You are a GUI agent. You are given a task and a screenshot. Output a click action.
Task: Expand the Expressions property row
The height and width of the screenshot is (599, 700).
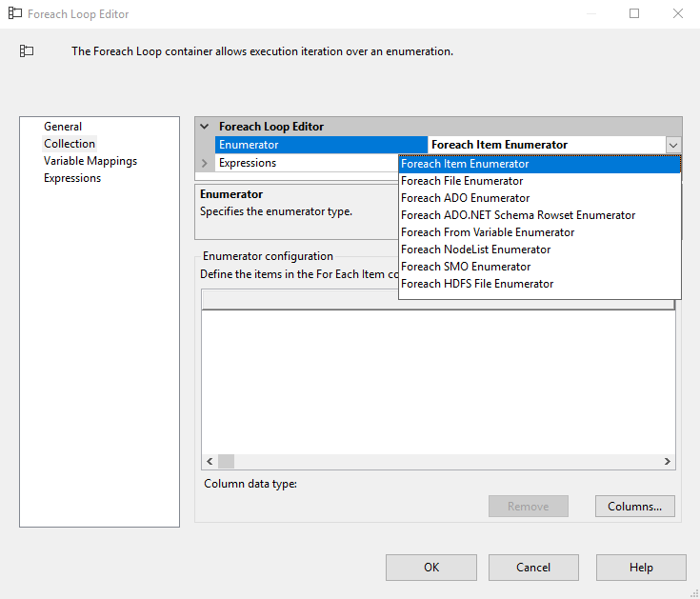click(x=204, y=163)
